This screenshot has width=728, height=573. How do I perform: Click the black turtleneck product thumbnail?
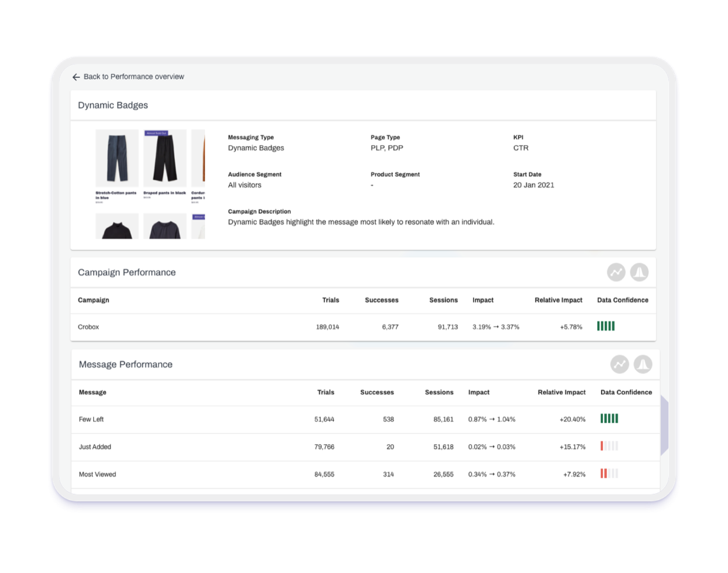117,228
